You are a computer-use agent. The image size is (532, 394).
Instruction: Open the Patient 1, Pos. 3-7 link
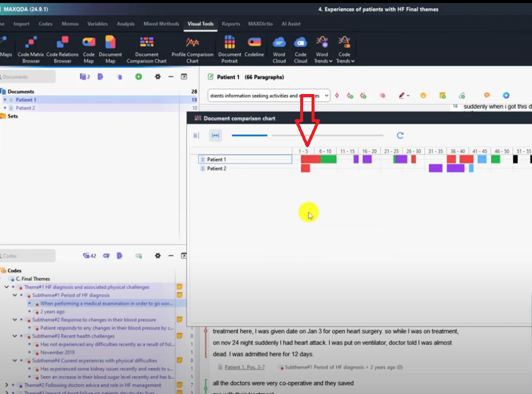point(244,367)
